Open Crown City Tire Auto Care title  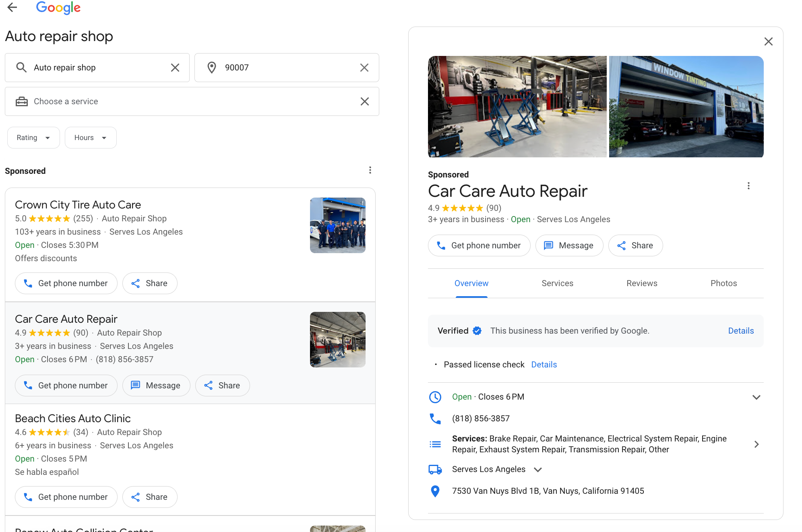click(x=78, y=205)
